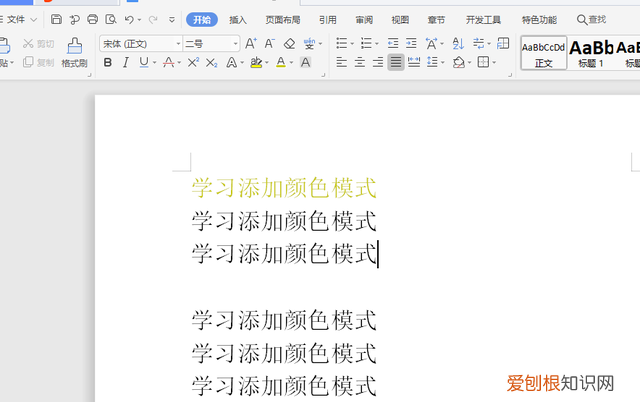Redo the last undone action

coord(153,19)
